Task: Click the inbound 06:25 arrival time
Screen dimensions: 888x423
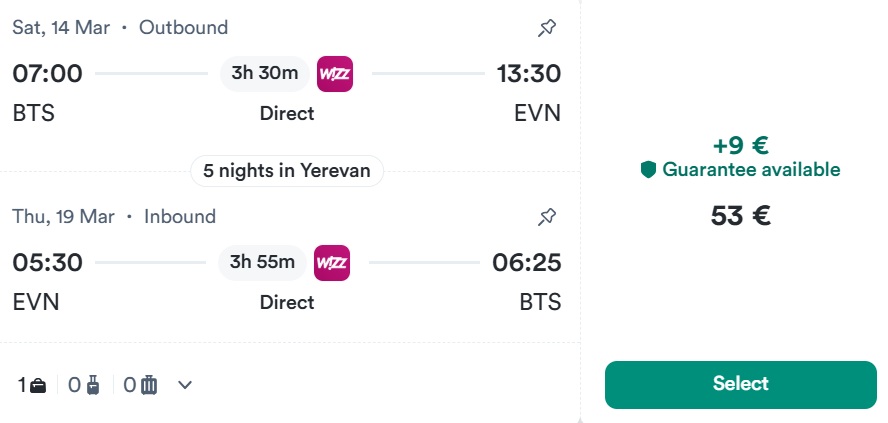Action: click(x=526, y=263)
